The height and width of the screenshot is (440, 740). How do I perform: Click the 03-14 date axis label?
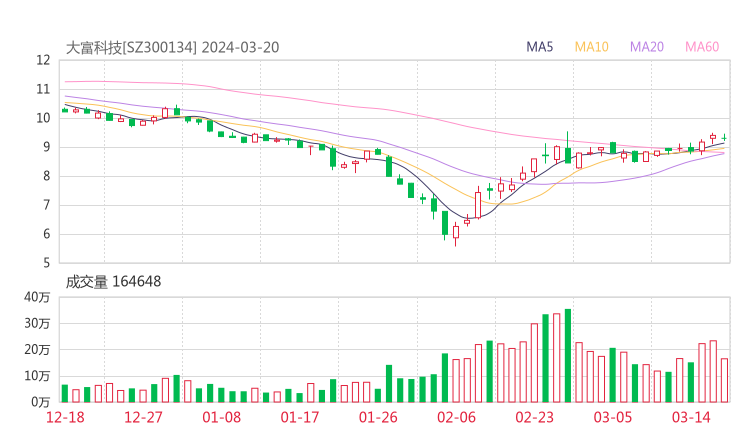pyautogui.click(x=691, y=417)
